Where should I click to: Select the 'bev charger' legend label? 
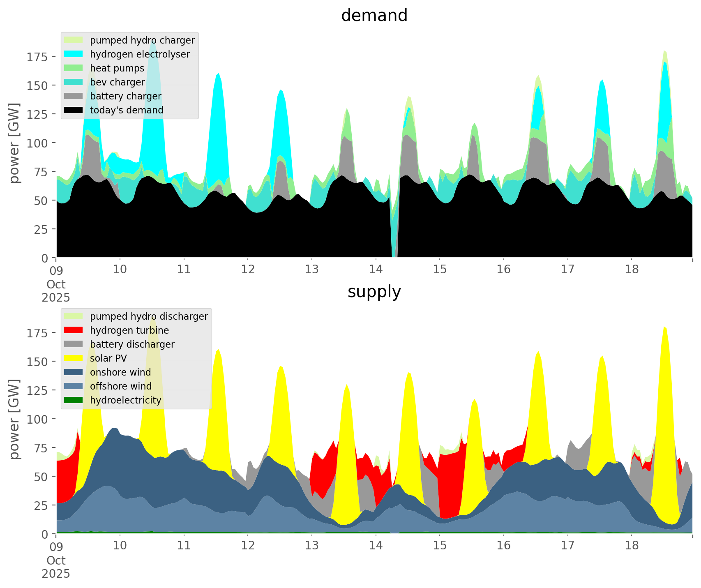[x=117, y=82]
